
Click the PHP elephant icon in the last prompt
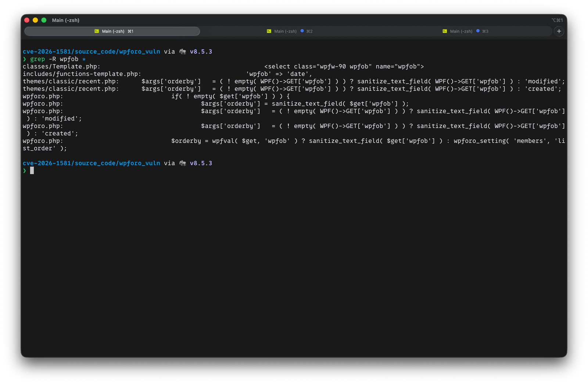[x=183, y=163]
